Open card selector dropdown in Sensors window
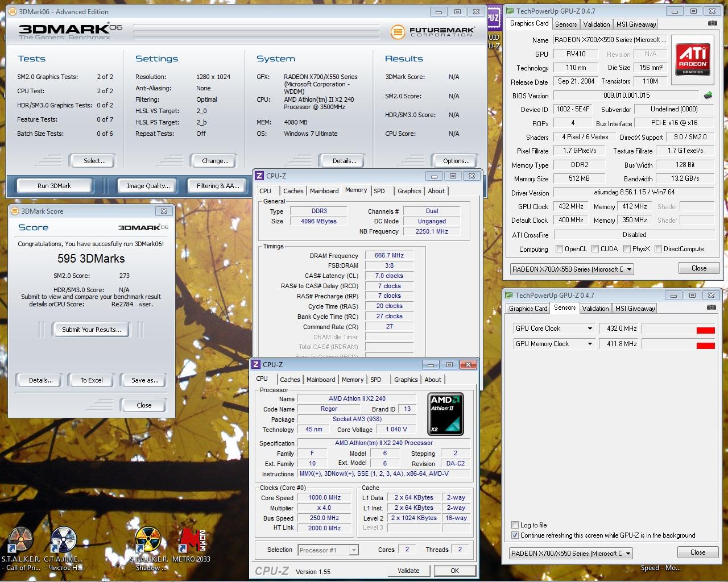Viewport: 728px width, 582px height. [x=570, y=553]
